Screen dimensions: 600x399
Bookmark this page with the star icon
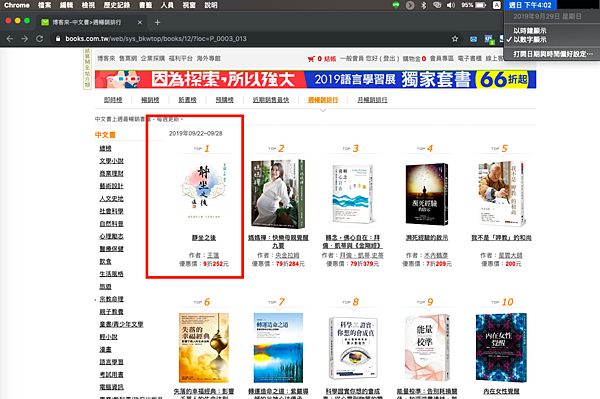pyautogui.click(x=455, y=39)
